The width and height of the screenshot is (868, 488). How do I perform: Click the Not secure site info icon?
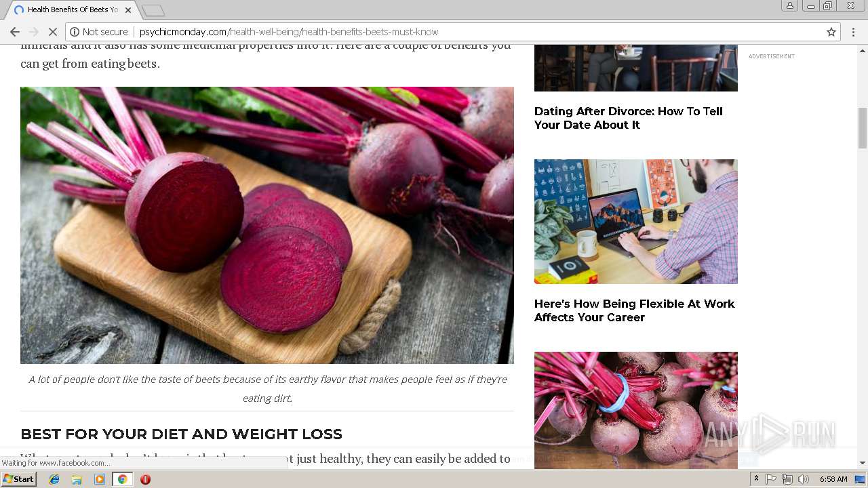[75, 32]
